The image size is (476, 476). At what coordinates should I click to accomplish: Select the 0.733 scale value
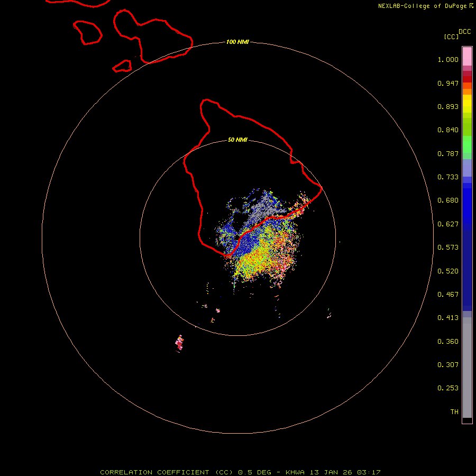(x=448, y=177)
